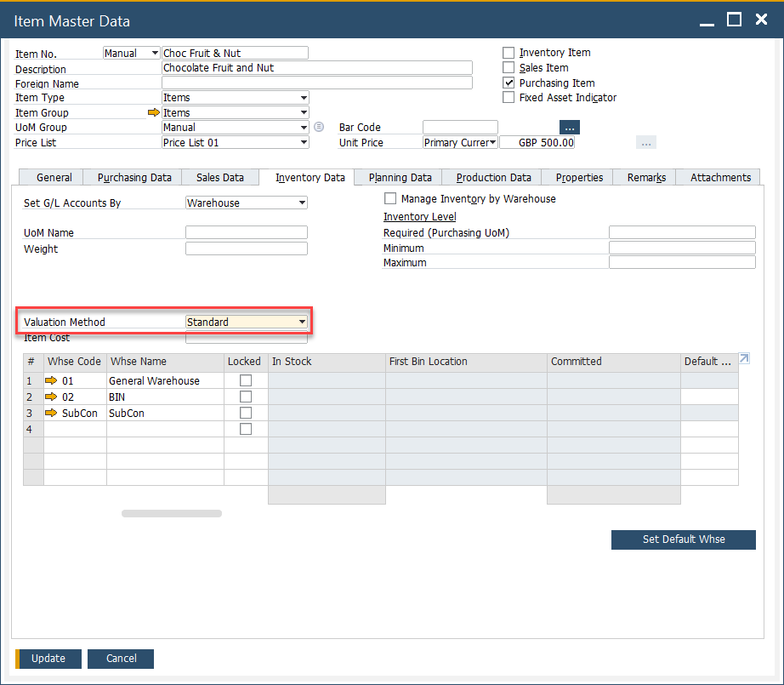Click the orange arrow for warehouse 02
The image size is (784, 685).
point(51,397)
